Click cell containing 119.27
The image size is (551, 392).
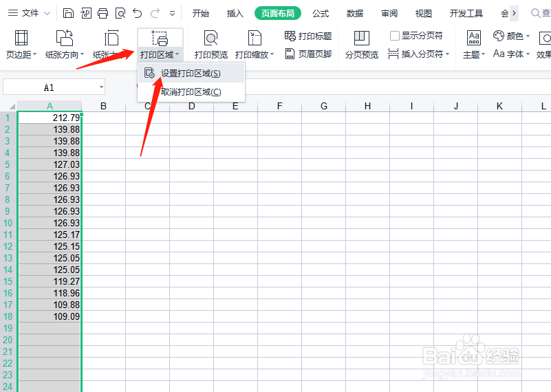pyautogui.click(x=50, y=281)
